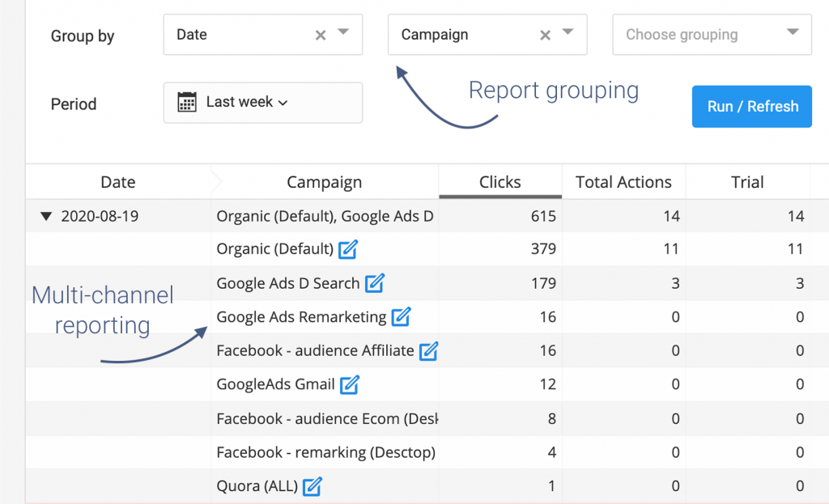Screen dimensions: 829x504
Task: Edit the GoogleAds Gmail campaign
Action: (x=349, y=385)
